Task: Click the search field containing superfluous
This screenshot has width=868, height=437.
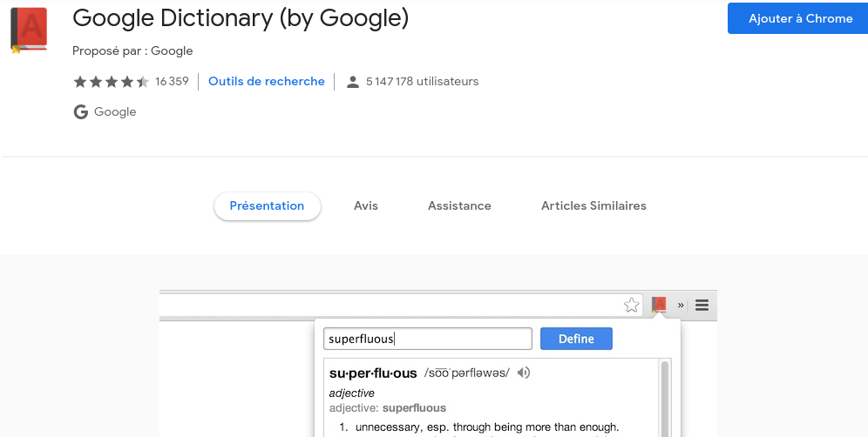Action: point(427,339)
